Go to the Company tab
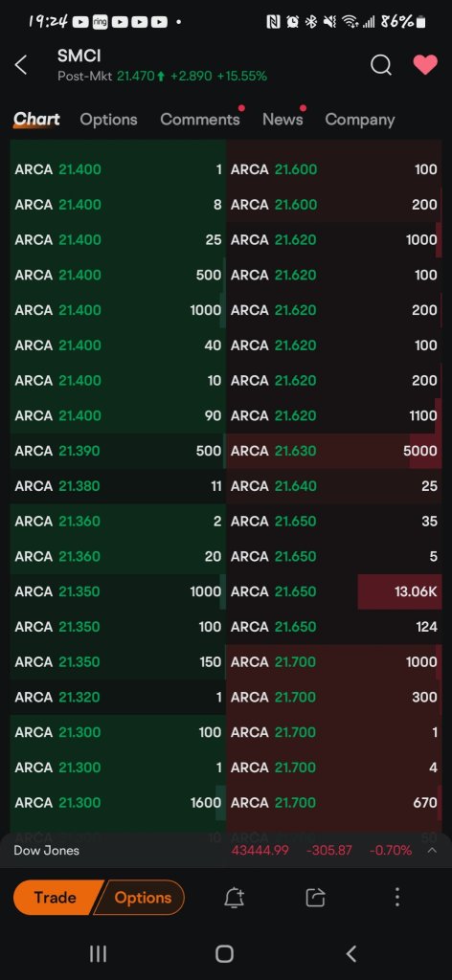This screenshot has height=980, width=452. pyautogui.click(x=359, y=120)
